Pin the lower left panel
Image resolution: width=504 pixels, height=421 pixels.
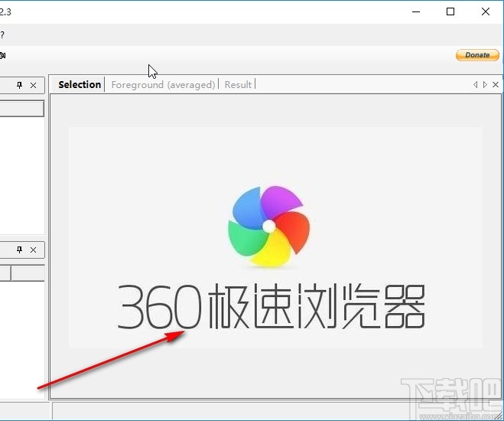(x=19, y=250)
